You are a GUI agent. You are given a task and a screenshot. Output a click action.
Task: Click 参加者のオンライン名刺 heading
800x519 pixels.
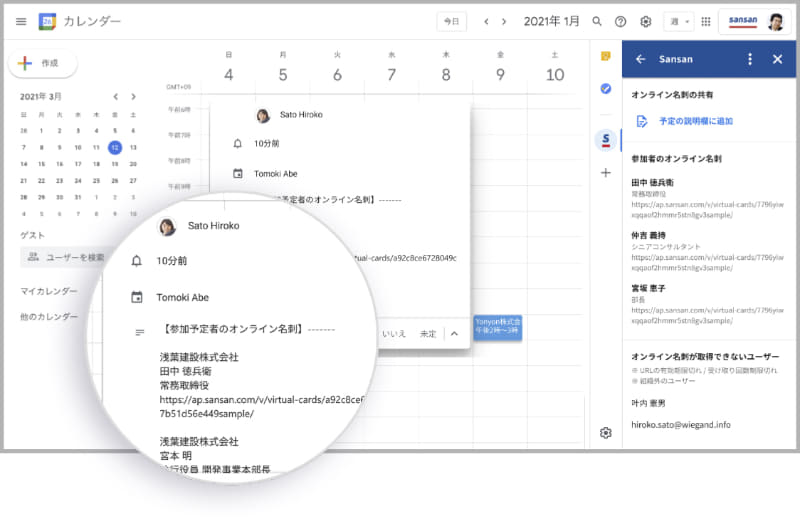(x=676, y=159)
